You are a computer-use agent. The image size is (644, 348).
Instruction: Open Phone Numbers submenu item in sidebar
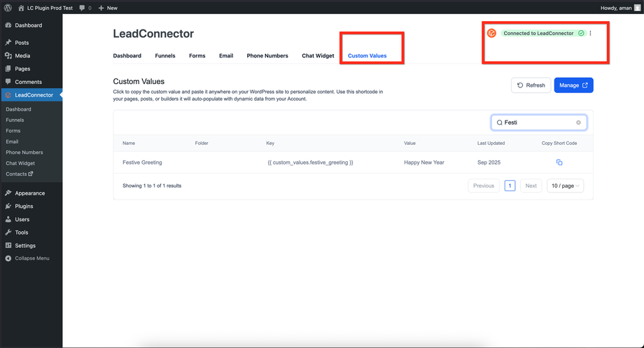tap(24, 153)
